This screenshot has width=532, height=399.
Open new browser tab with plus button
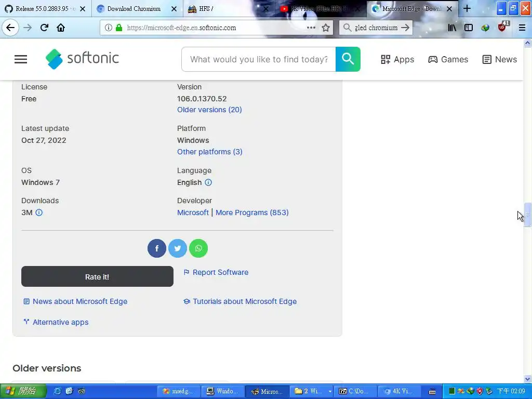click(x=467, y=8)
